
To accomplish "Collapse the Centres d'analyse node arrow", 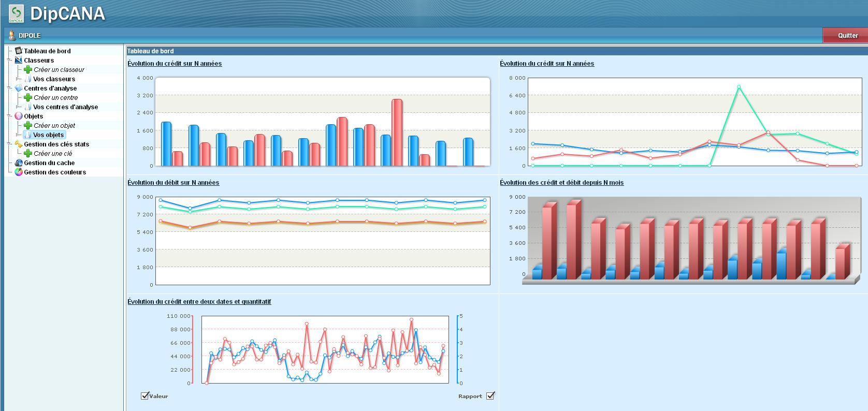I will 9,88.
